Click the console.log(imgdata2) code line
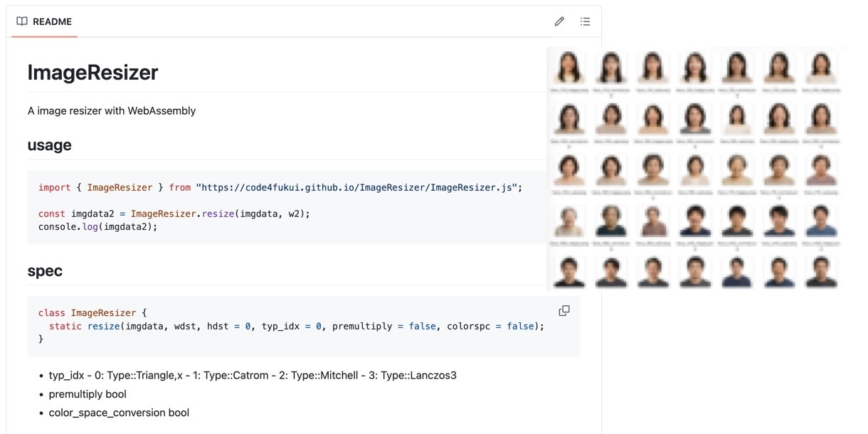 click(97, 226)
